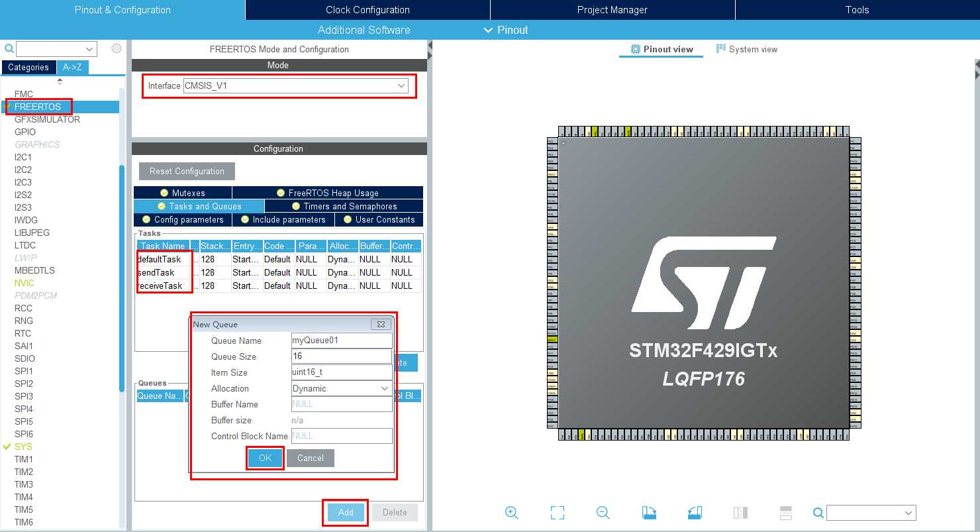Zoom in on the pinout view
Viewport: 980px width, 532px height.
(511, 512)
